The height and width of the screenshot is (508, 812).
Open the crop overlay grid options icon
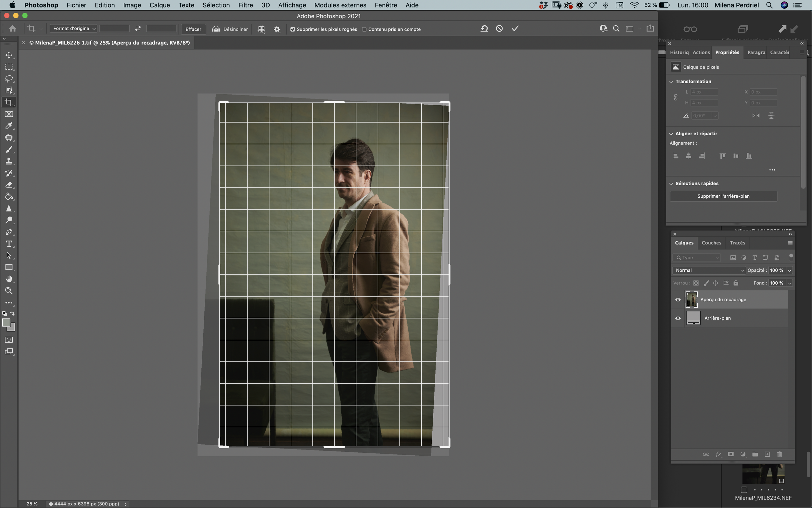(x=261, y=29)
